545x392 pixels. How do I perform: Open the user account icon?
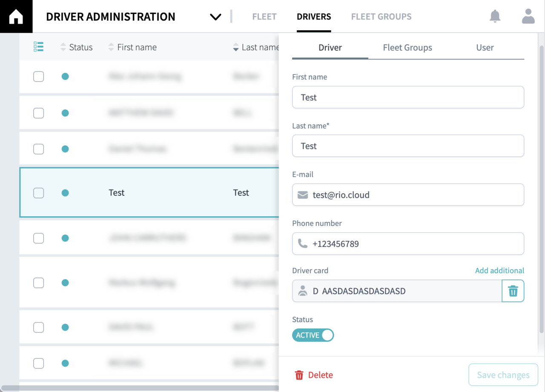tap(528, 16)
